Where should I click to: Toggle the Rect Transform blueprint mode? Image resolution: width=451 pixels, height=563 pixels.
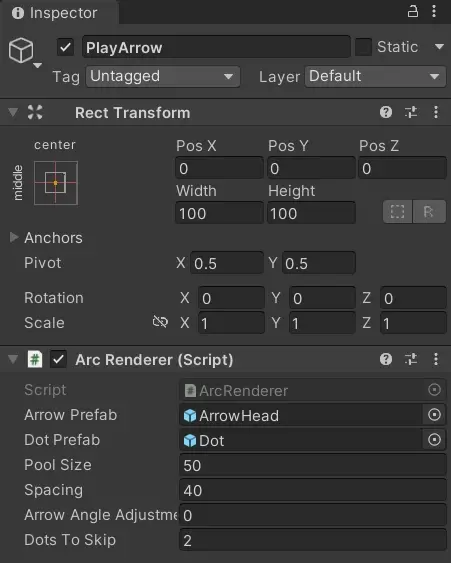pyautogui.click(x=397, y=212)
